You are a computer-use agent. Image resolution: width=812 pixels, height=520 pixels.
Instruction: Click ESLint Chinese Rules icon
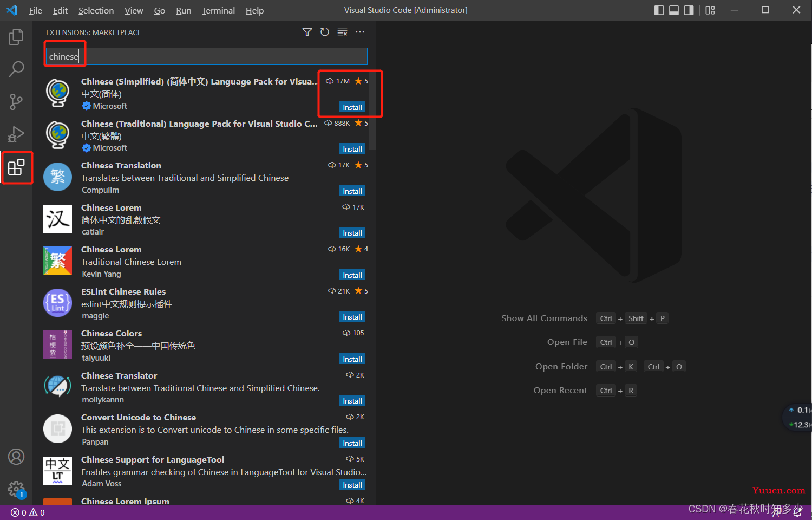coord(57,303)
